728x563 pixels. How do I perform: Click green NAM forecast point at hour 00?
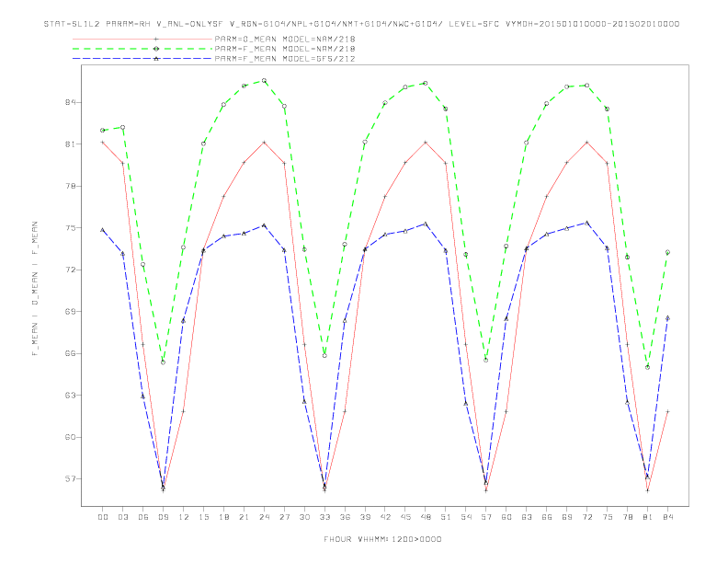(x=103, y=131)
